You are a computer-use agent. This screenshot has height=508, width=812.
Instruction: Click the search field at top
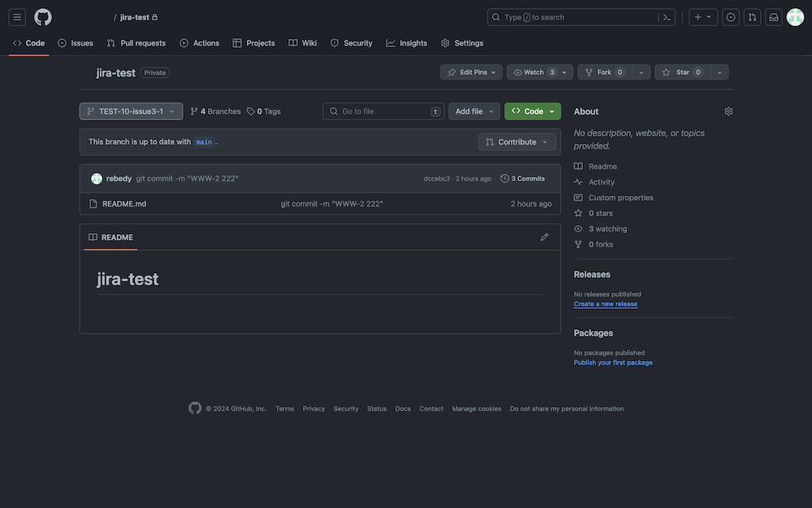pos(581,17)
